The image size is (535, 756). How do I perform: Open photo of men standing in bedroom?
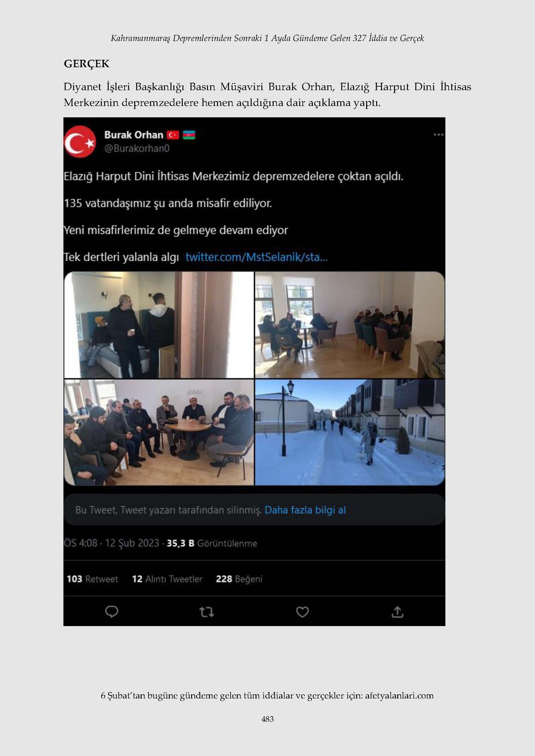[x=159, y=325]
